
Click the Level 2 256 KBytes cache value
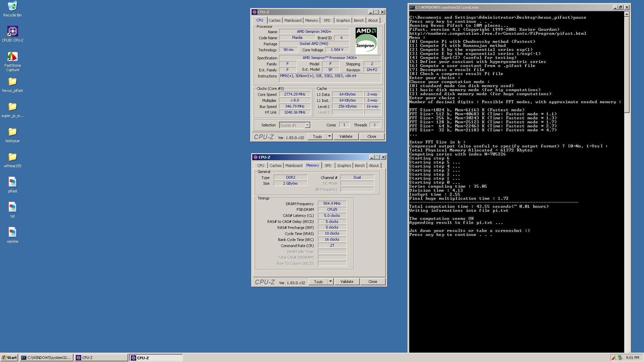(347, 107)
